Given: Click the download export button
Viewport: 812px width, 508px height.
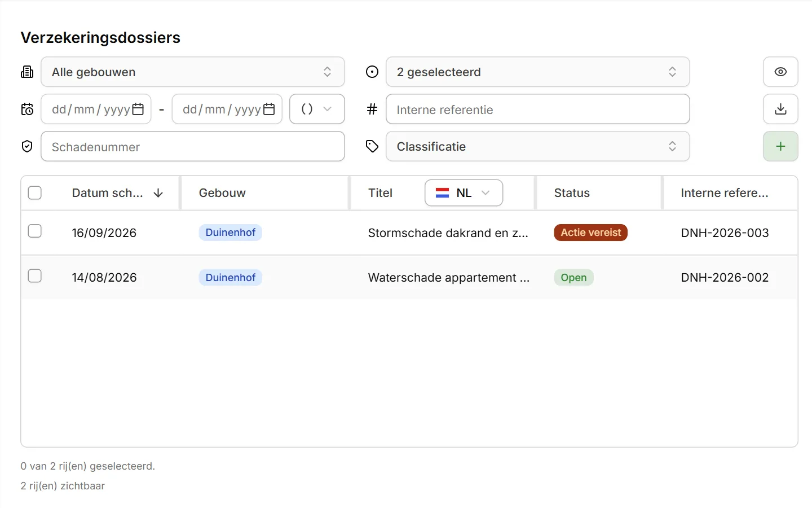Looking at the screenshot, I should click(x=780, y=109).
